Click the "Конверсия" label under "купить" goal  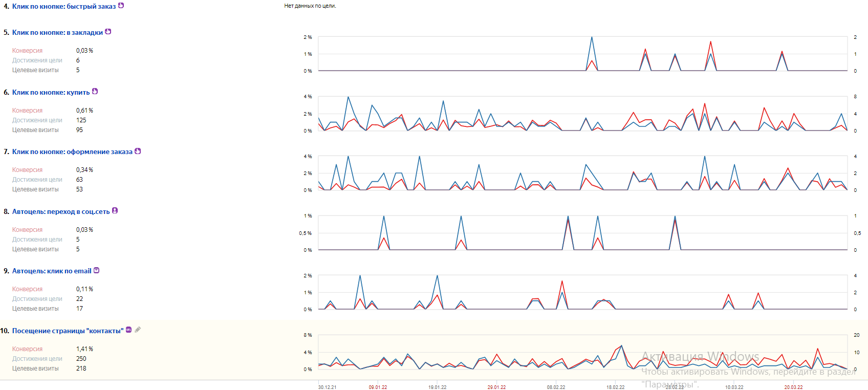pyautogui.click(x=28, y=111)
